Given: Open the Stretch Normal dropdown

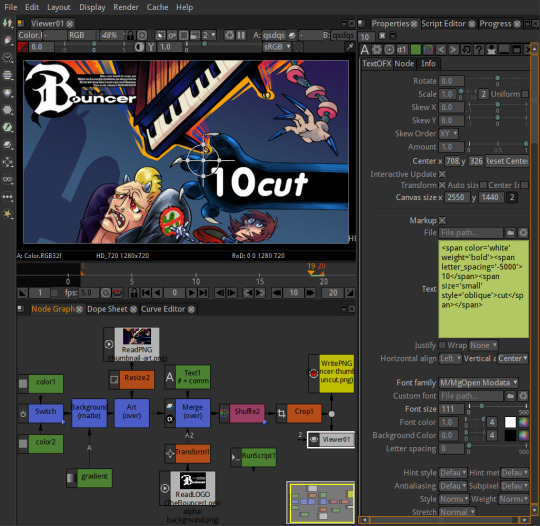Looking at the screenshot, I should click(457, 512).
